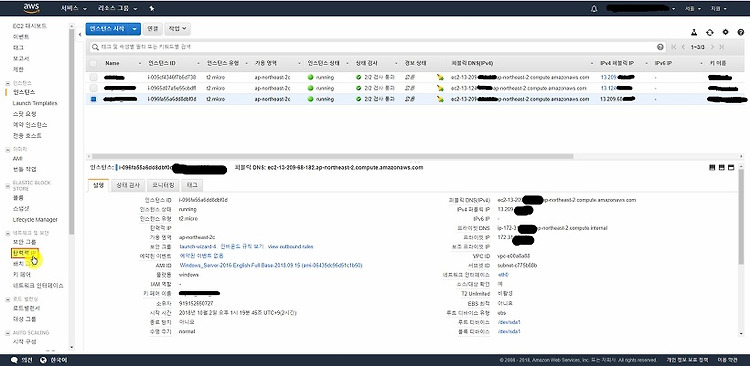This screenshot has width=750, height=366.
Task: Click the view outbound rules link
Action: pyautogui.click(x=290, y=246)
